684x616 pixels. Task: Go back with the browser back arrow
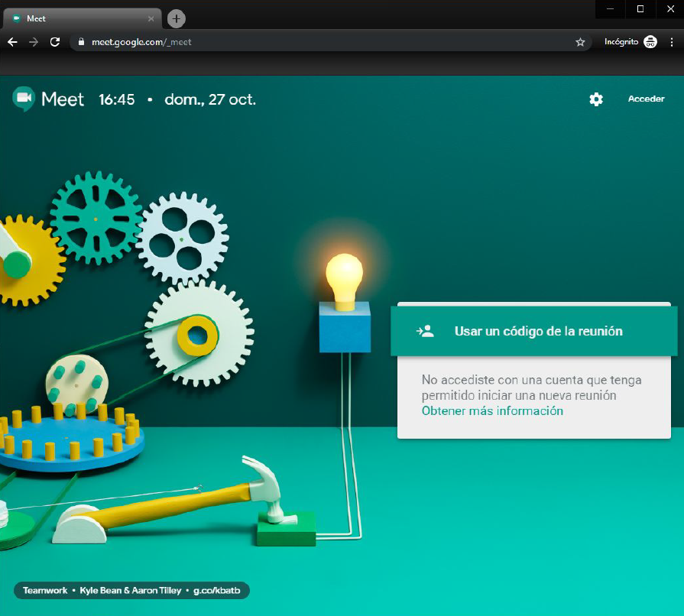tap(13, 42)
